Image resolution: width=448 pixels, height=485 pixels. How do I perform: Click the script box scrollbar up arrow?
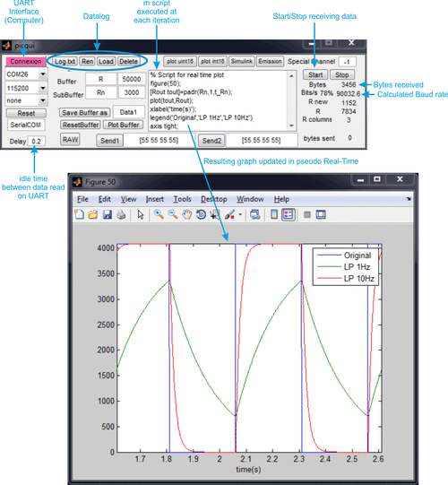[x=291, y=76]
